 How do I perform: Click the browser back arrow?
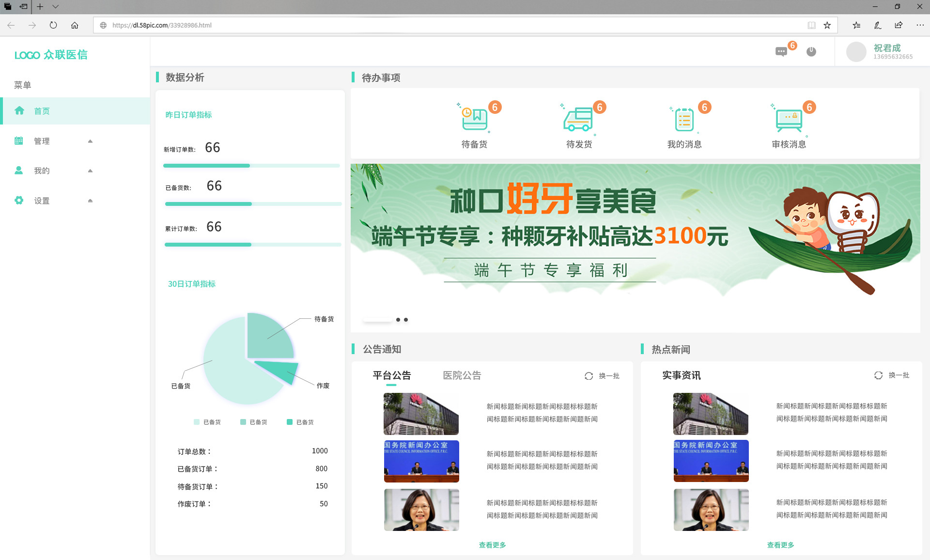point(11,25)
